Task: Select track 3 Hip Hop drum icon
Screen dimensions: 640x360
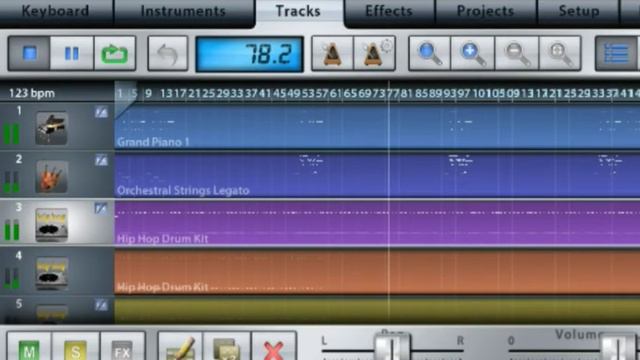Action: [51, 224]
